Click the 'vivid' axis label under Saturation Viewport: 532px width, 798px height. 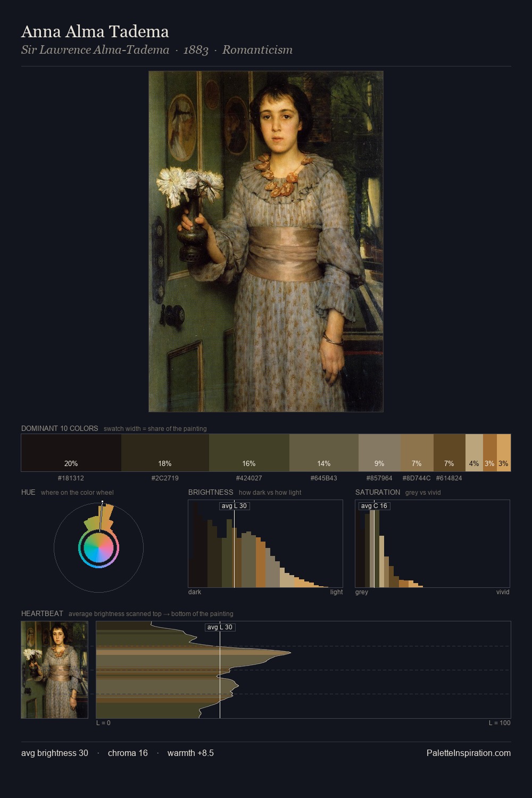(503, 592)
